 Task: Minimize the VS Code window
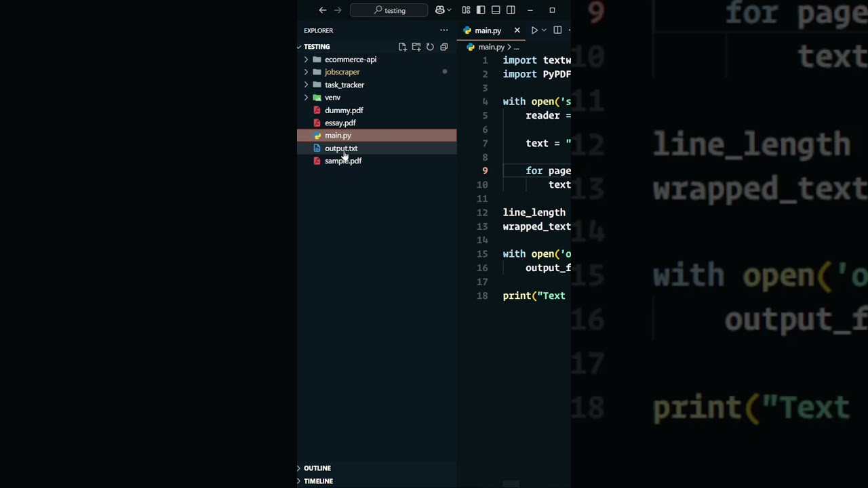[530, 10]
